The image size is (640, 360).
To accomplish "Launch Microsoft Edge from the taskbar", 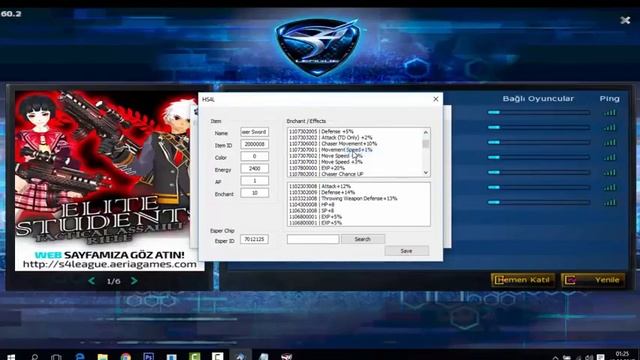I will [x=80, y=356].
